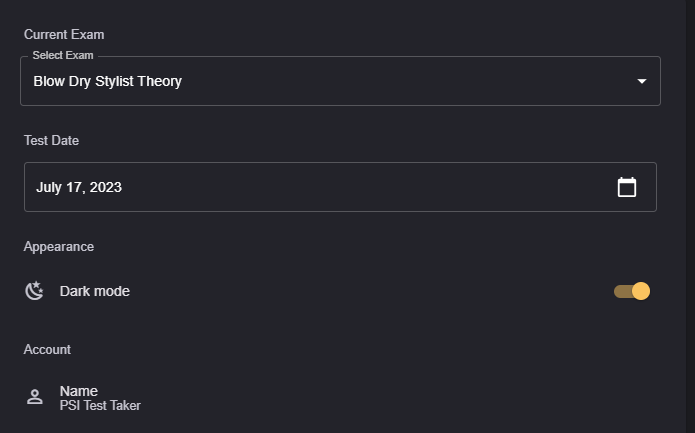Click the yellow knob of the Dark mode switch
The width and height of the screenshot is (695, 433).
coord(641,291)
